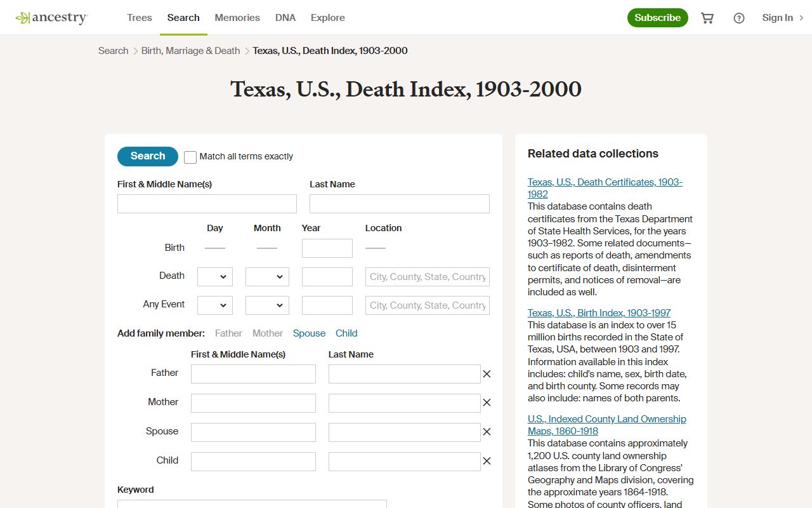812x508 pixels.
Task: Focus the main Last Name field
Action: pos(400,204)
